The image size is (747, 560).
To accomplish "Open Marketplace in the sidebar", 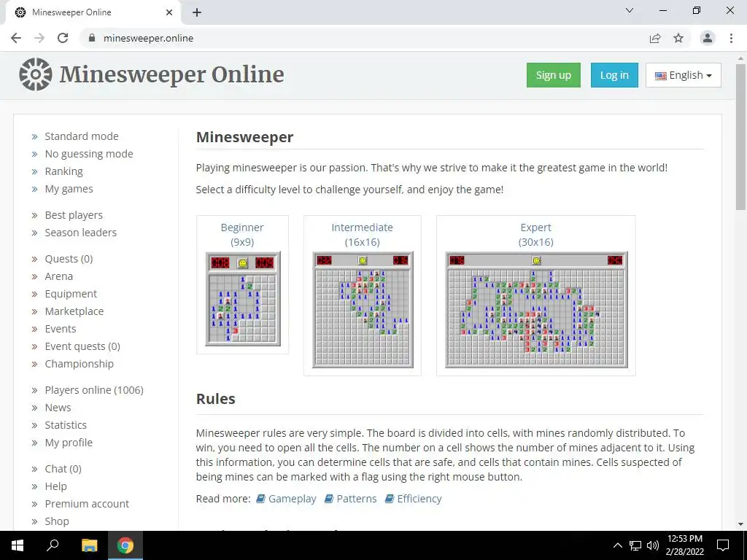I will click(74, 311).
